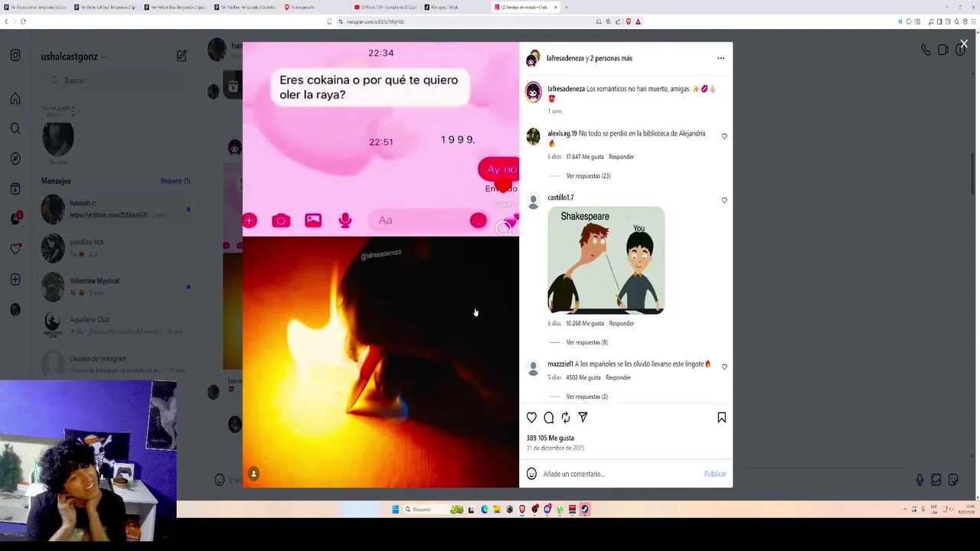Open the Usuario de Instagram conversation
This screenshot has width=980, height=551.
115,364
